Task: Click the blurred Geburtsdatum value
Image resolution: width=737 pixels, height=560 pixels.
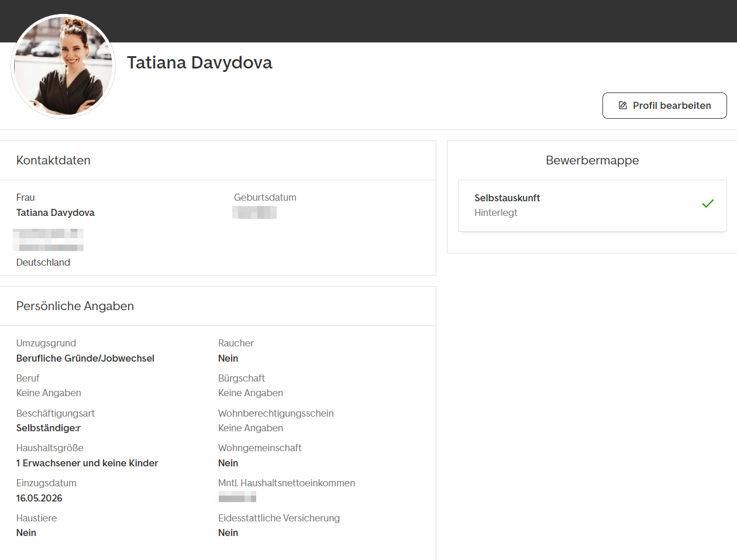Action: click(254, 212)
